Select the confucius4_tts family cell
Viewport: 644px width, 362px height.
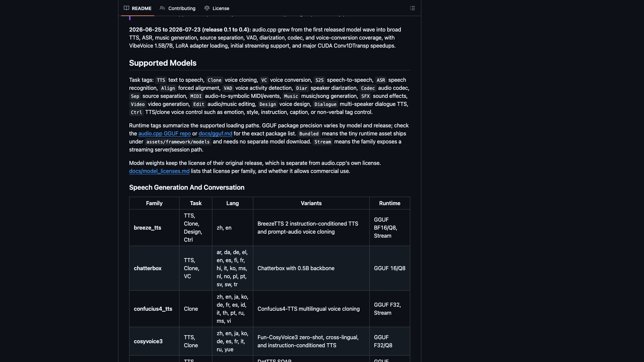tap(154, 309)
